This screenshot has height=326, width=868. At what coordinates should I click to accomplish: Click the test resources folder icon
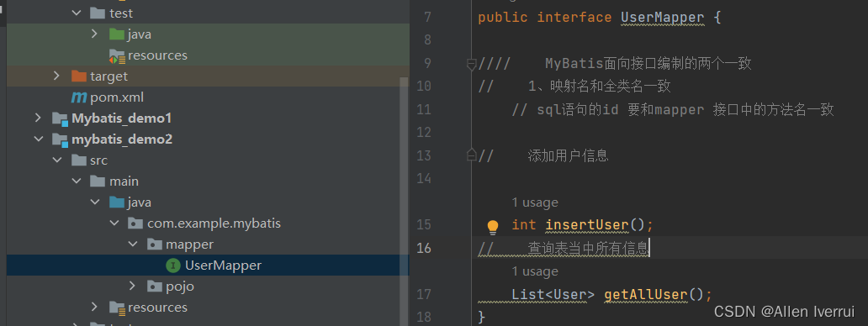(x=116, y=55)
